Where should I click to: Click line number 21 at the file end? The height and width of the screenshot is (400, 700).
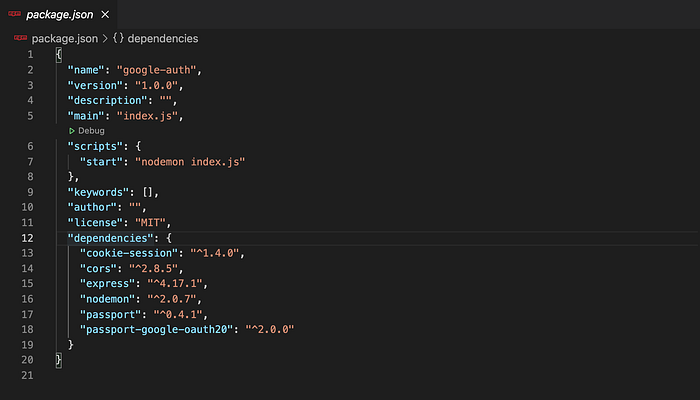(27, 375)
